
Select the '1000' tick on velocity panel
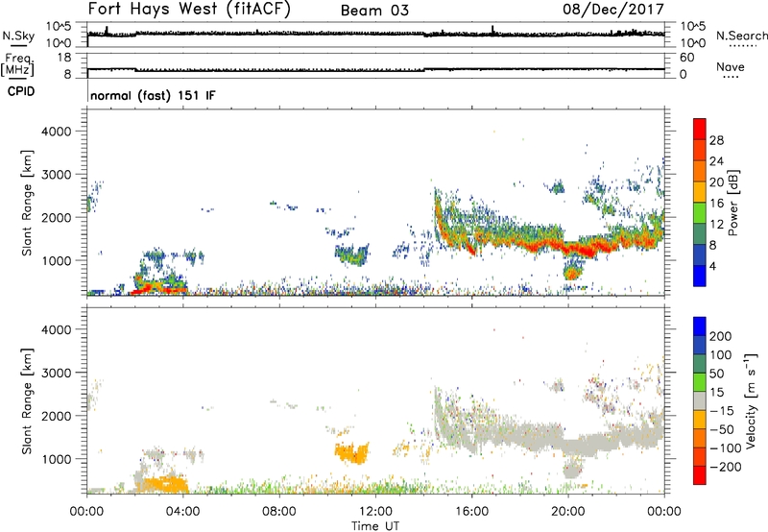[x=57, y=459]
